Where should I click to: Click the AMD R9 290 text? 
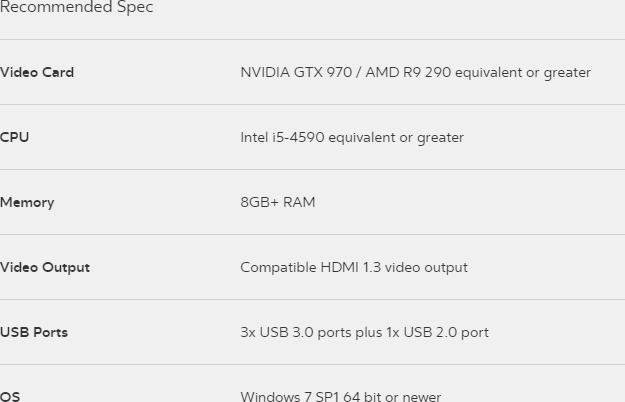coord(408,72)
